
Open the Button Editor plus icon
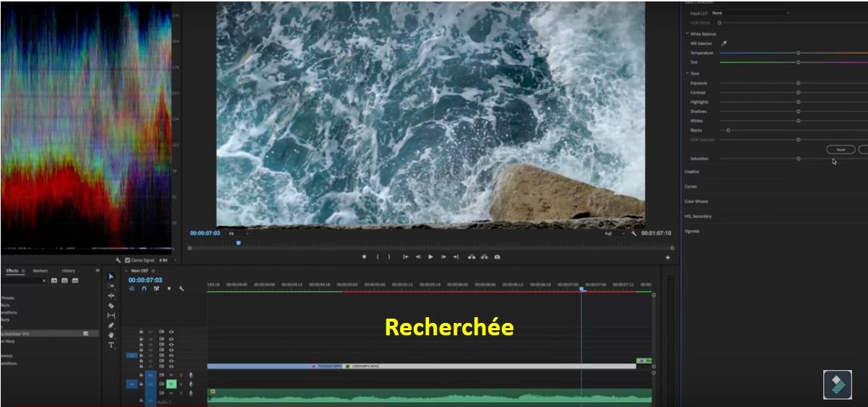point(668,258)
